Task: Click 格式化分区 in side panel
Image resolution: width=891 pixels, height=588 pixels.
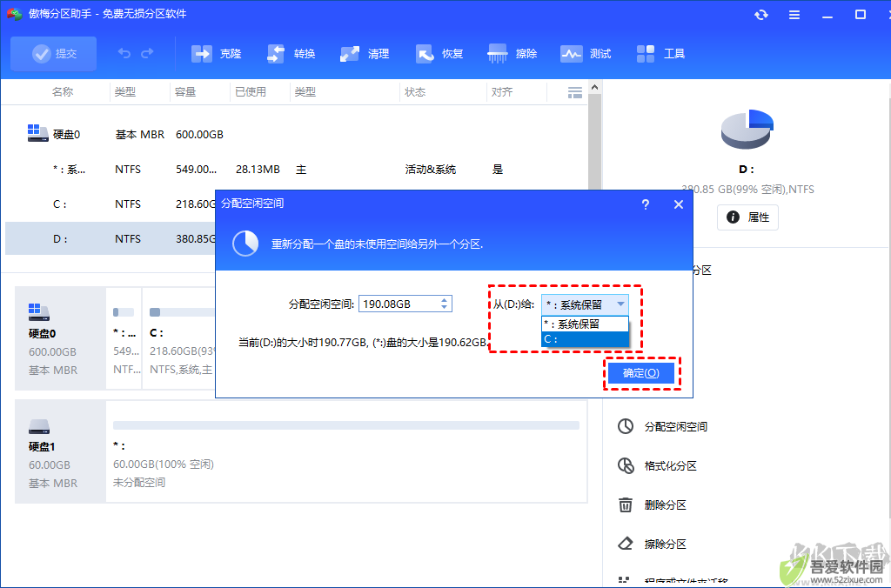Action: [x=658, y=466]
